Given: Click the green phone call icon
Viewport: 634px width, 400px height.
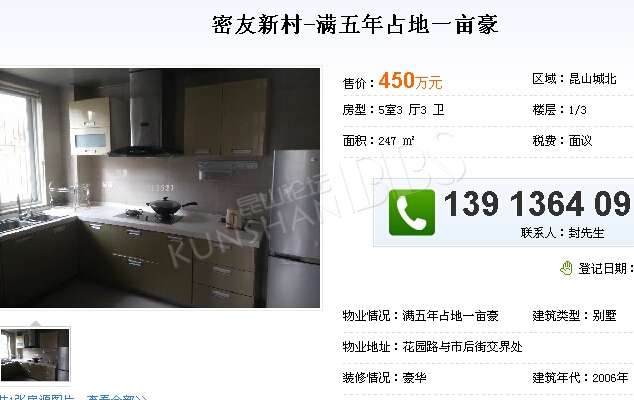Looking at the screenshot, I should [412, 212].
